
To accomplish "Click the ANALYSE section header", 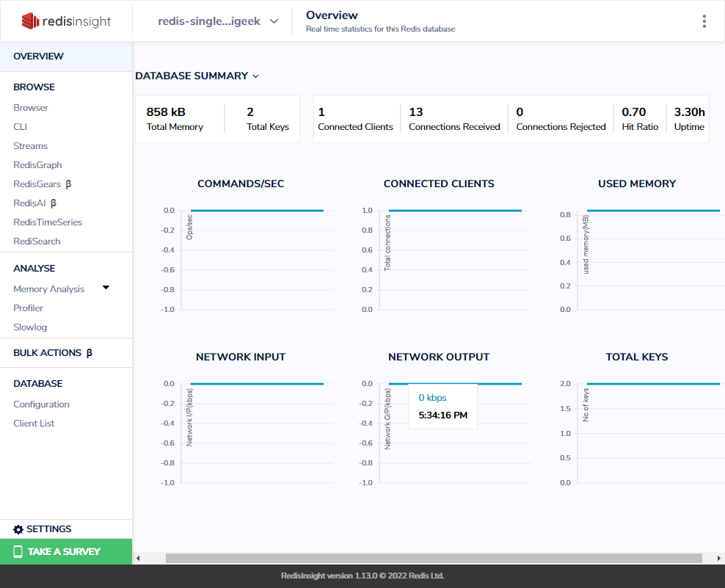I will 34,269.
